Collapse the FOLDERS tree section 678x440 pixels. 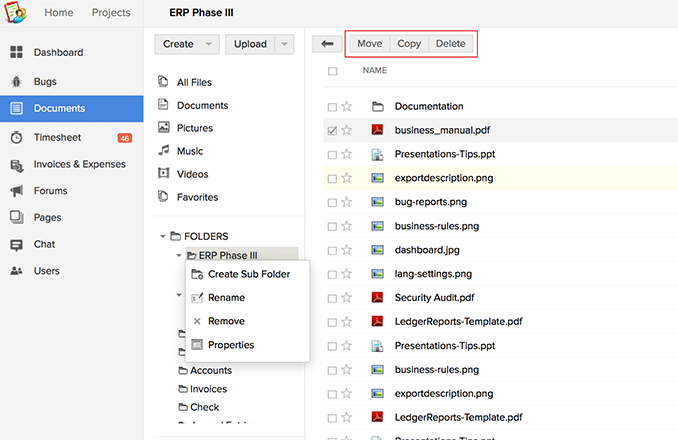click(163, 236)
